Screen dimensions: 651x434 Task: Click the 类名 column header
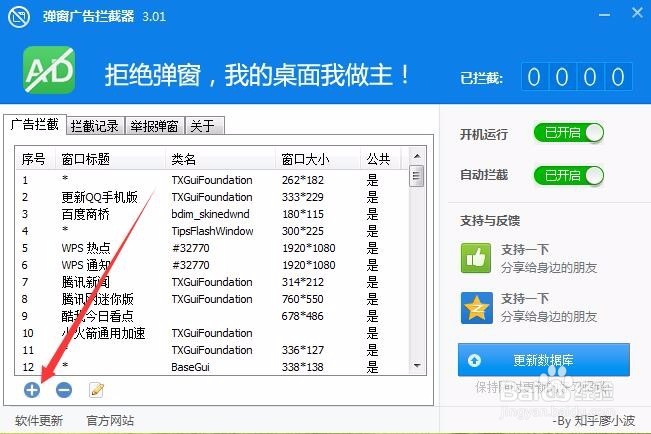220,159
